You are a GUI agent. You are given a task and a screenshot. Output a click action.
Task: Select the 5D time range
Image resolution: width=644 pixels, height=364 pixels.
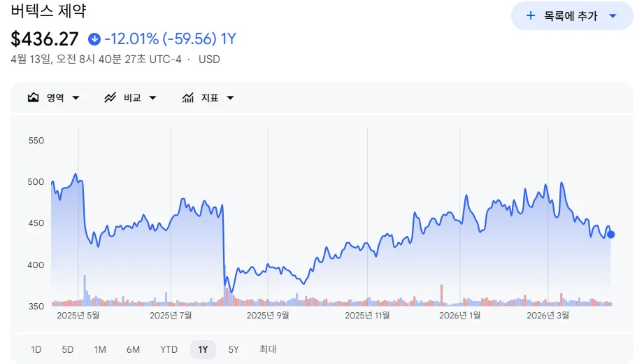tap(68, 349)
